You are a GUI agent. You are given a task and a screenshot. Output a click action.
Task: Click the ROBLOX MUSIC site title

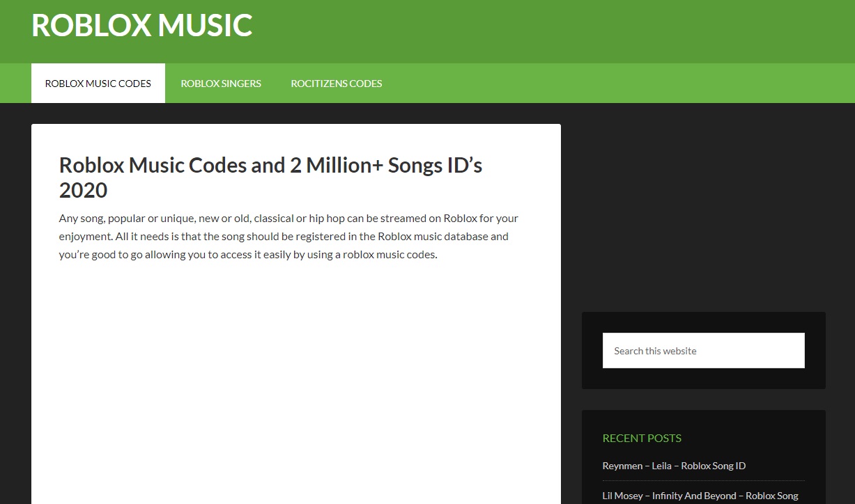[x=141, y=25]
